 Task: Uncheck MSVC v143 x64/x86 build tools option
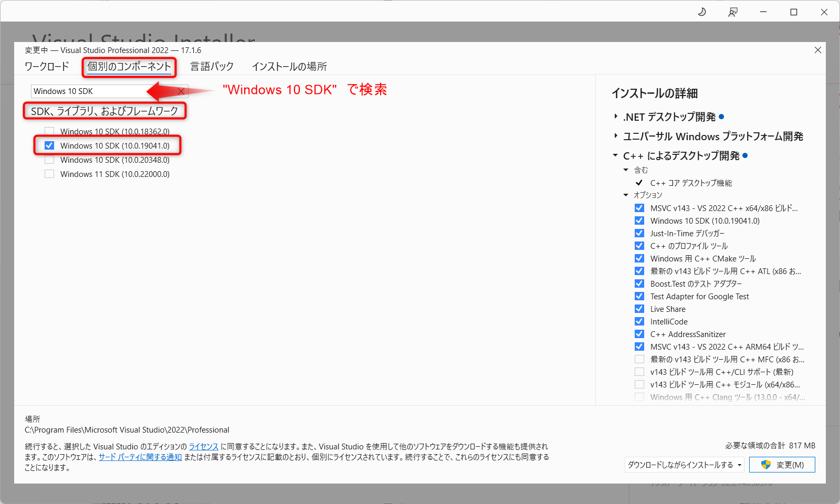tap(639, 208)
